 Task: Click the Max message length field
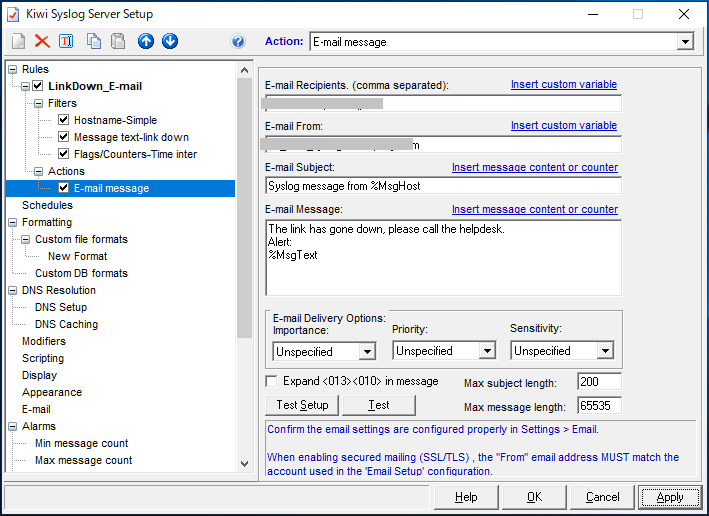point(599,406)
